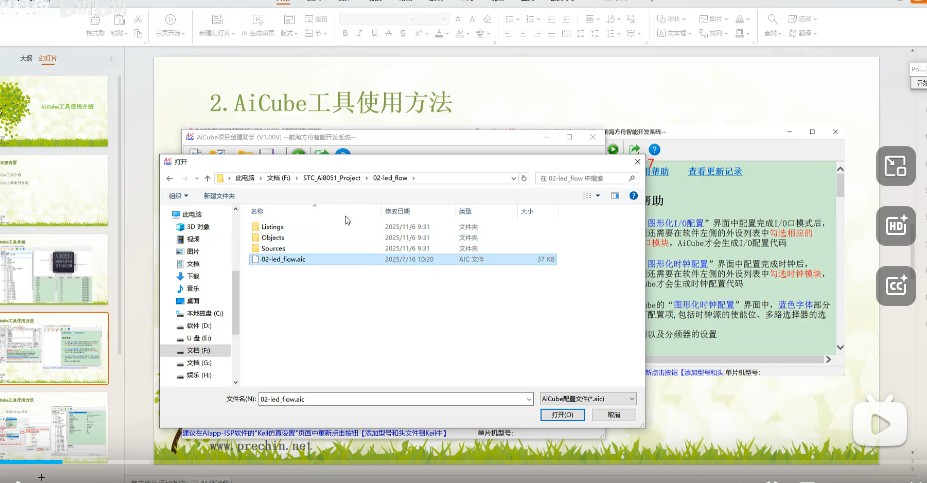The width and height of the screenshot is (927, 483).
Task: Refresh the 02-led_flow folder listing
Action: (524, 178)
